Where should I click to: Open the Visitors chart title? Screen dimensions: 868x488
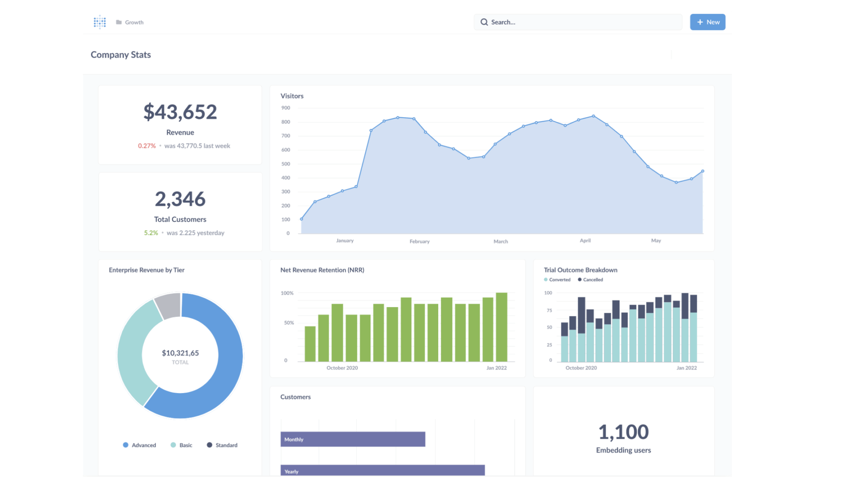[x=292, y=96]
